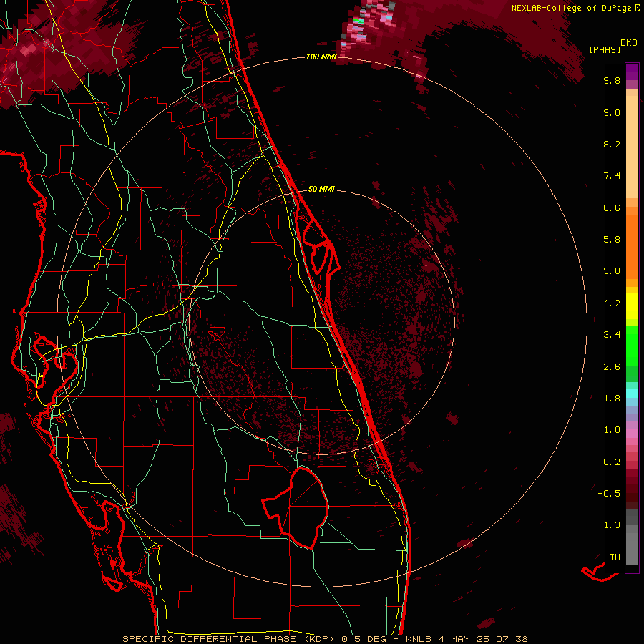This screenshot has width=644, height=644.
Task: Click the KMLB 4 MAY 25 07:38 timestamp
Action: tap(467, 639)
